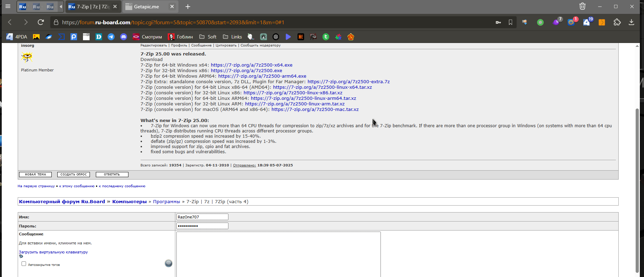Image resolution: width=644 pixels, height=277 pixels.
Task: Open a new tab with the plus button
Action: pos(188,7)
